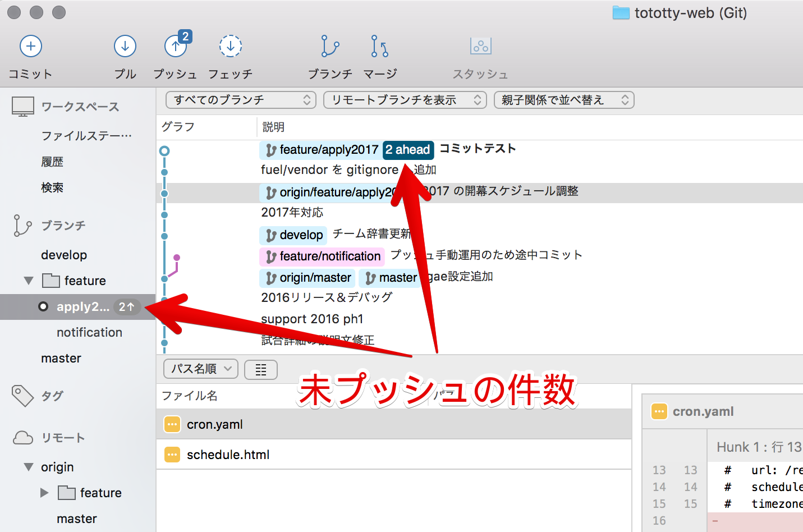Open the リモートブランチを表示 filter control
Viewport: 803px width, 532px height.
(x=404, y=99)
